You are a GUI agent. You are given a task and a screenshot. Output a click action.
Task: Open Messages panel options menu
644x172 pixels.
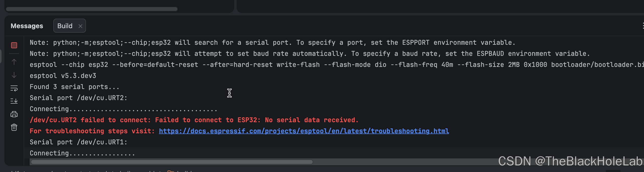click(643, 26)
